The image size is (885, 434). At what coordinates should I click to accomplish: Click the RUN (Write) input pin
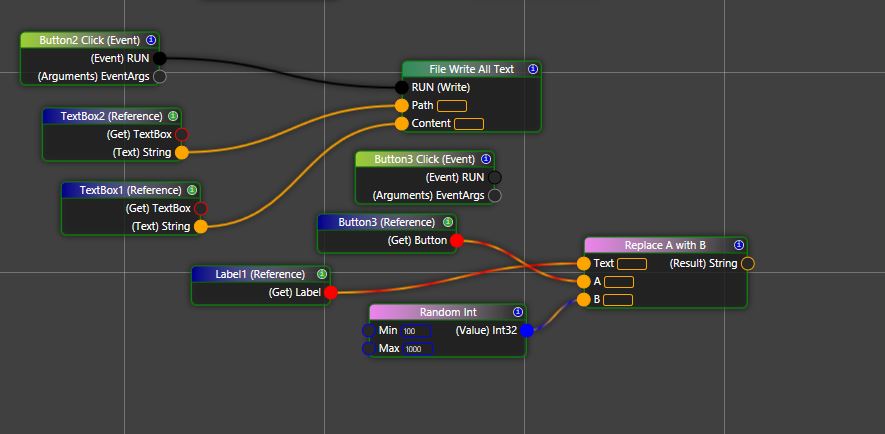(x=401, y=87)
